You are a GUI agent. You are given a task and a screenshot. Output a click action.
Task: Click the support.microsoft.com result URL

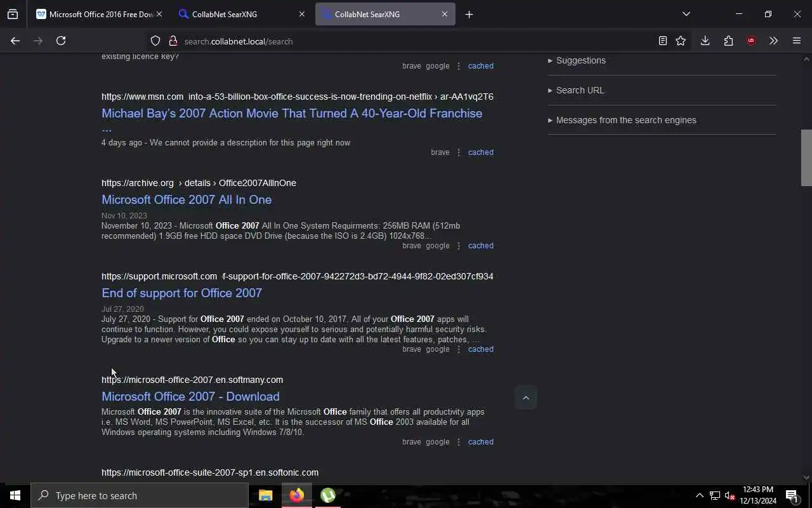click(x=297, y=276)
